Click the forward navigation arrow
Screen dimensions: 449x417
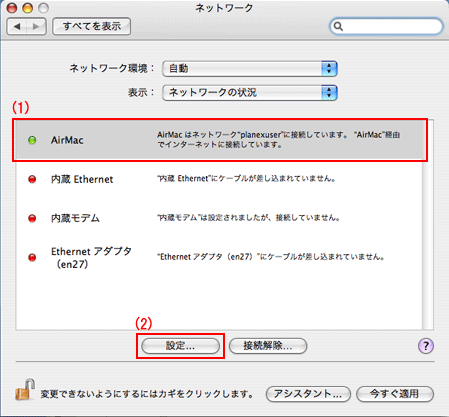[36, 26]
